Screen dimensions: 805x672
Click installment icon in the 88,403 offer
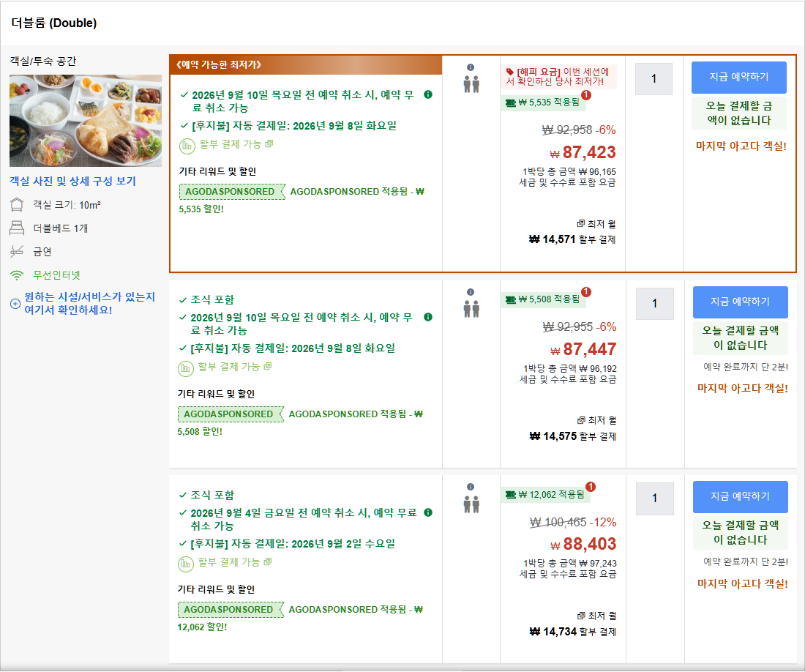pos(185,564)
